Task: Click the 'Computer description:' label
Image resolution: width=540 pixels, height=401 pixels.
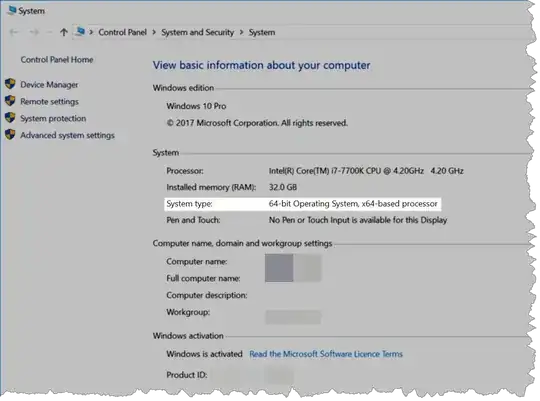Action: click(207, 296)
